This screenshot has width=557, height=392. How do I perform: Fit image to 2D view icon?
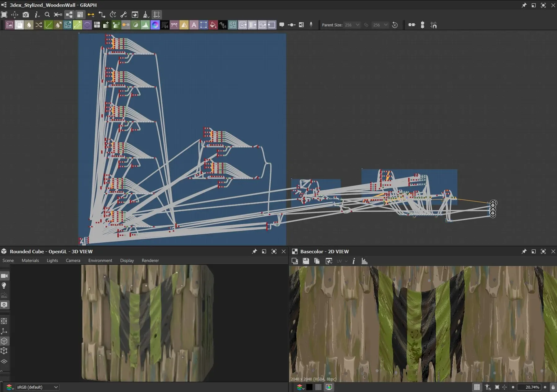tap(497, 387)
